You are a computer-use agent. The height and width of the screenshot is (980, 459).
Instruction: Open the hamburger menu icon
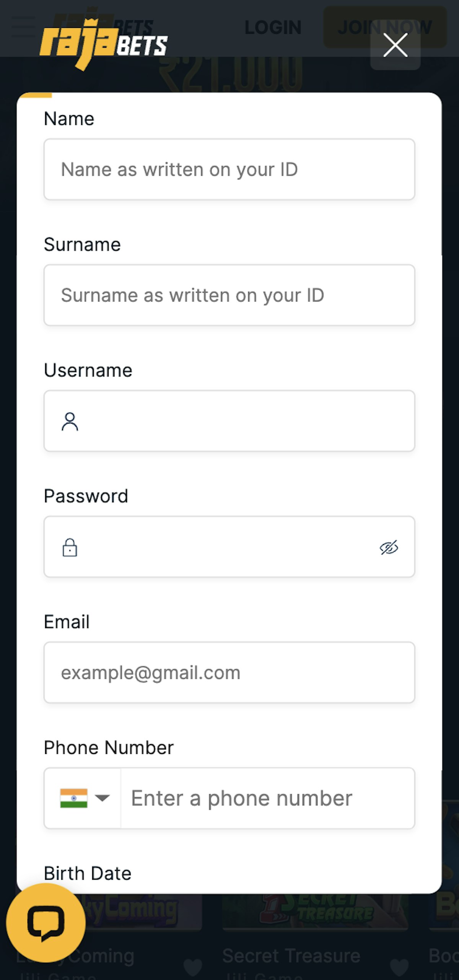(23, 27)
